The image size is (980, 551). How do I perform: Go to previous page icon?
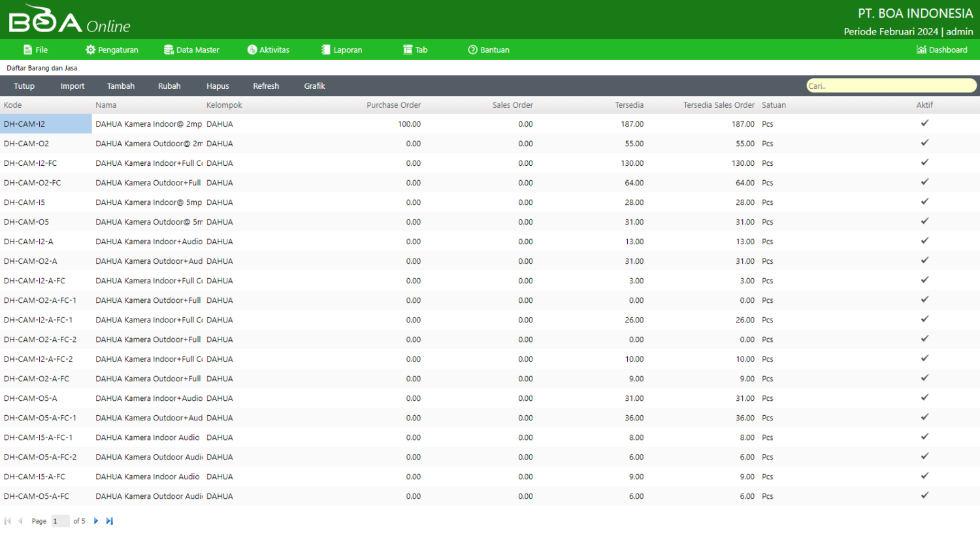point(20,521)
